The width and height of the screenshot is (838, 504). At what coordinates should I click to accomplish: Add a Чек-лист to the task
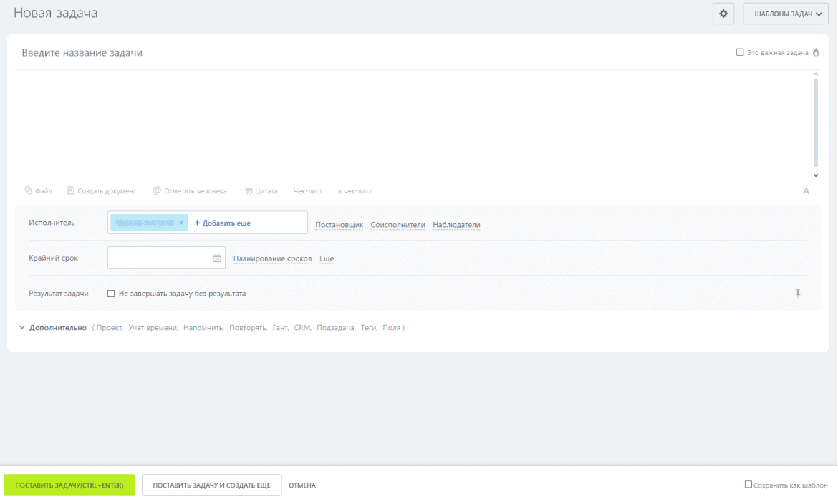pos(308,191)
